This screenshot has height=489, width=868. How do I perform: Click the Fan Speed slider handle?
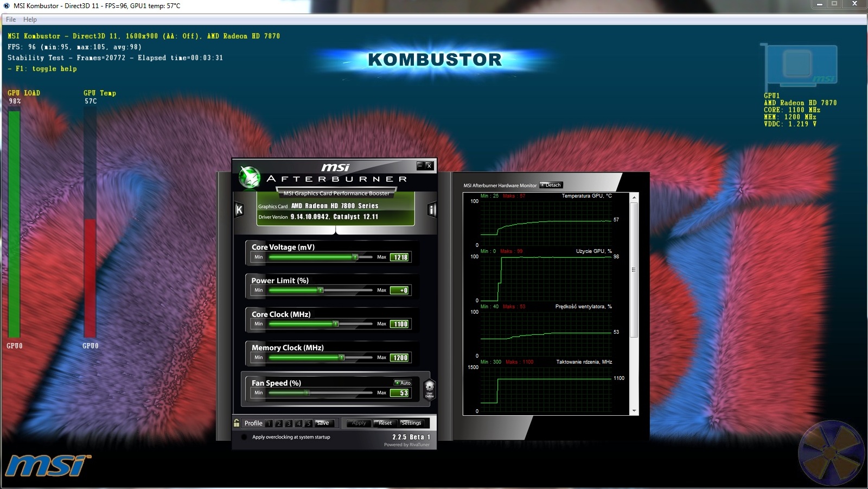point(307,392)
